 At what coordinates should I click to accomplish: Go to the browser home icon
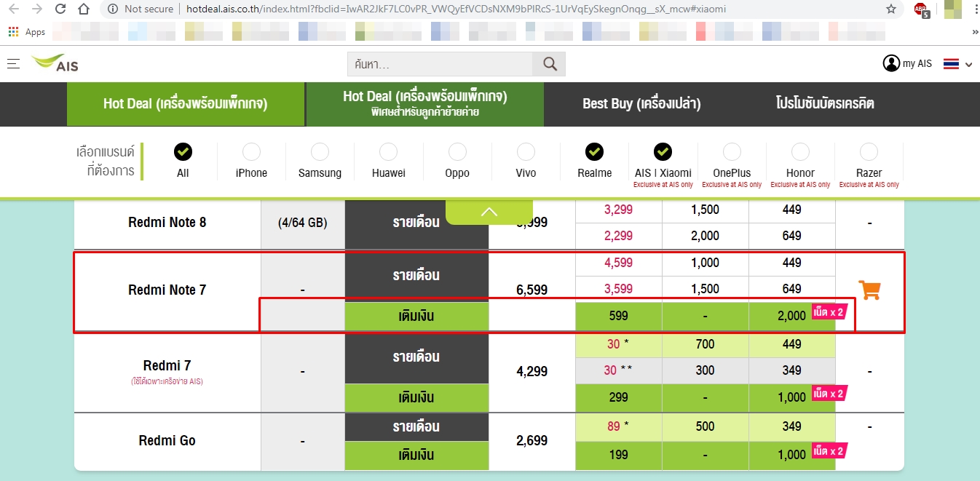pos(84,9)
